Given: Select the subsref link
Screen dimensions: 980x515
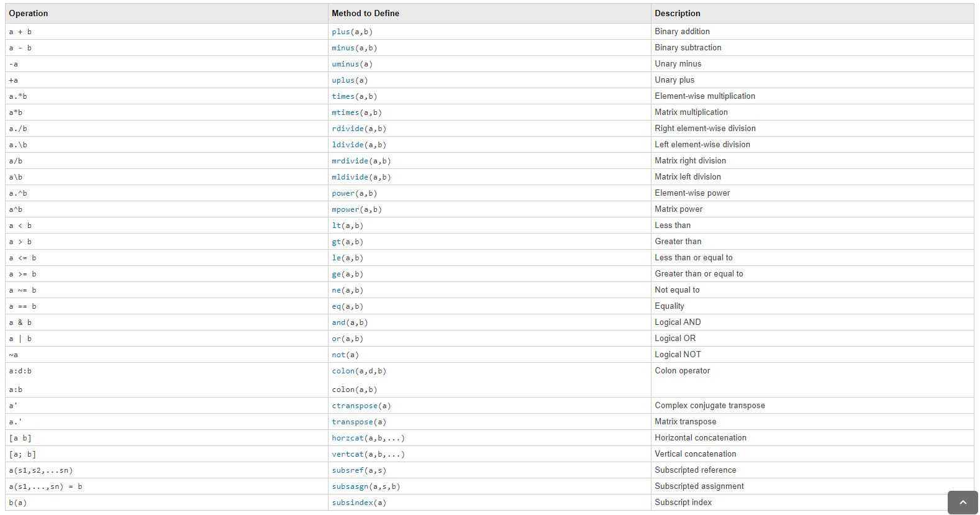Looking at the screenshot, I should click(347, 470).
